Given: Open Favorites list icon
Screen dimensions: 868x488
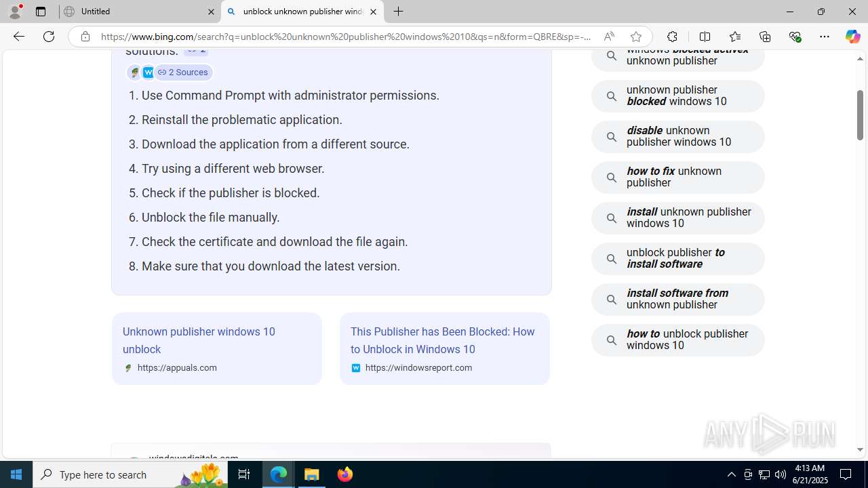Looking at the screenshot, I should (734, 37).
